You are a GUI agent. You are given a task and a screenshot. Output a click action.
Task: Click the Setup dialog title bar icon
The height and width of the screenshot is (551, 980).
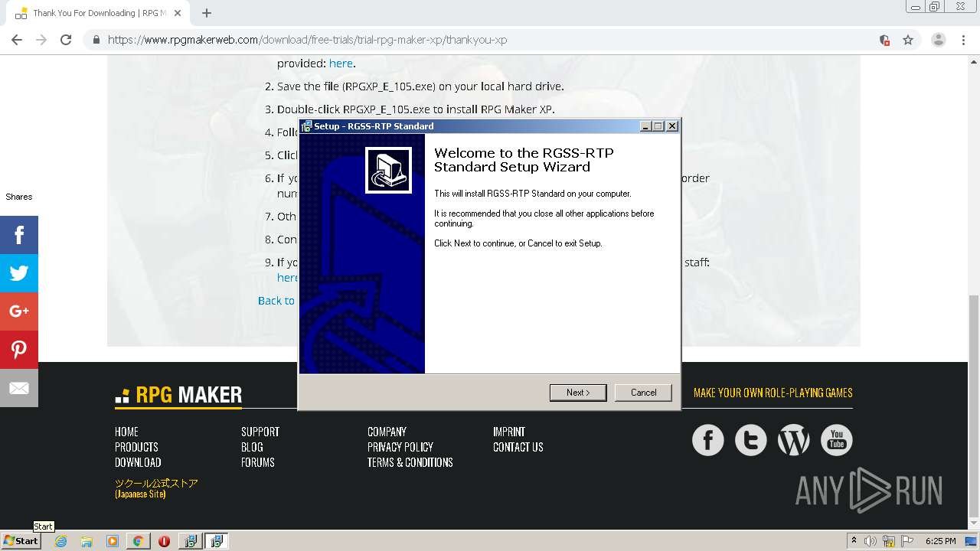(x=307, y=126)
